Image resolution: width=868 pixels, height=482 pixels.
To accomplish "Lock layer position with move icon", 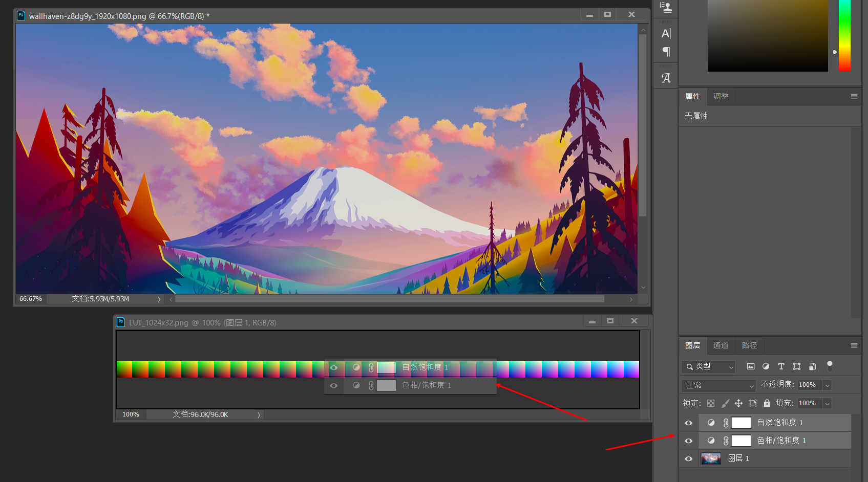I will [738, 403].
